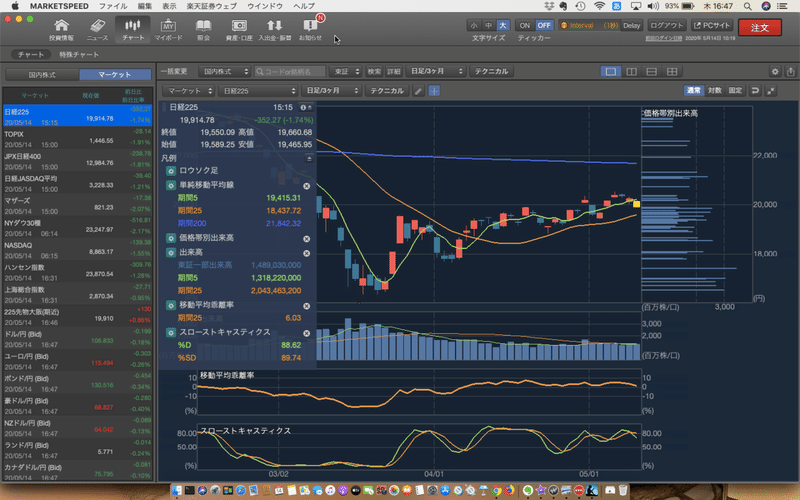This screenshot has height=500, width=800.
Task: Set font size to 大
Action: coord(503,26)
